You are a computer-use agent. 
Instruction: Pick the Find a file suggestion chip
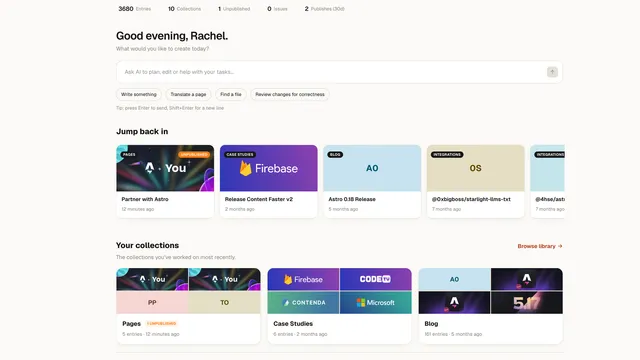(231, 94)
